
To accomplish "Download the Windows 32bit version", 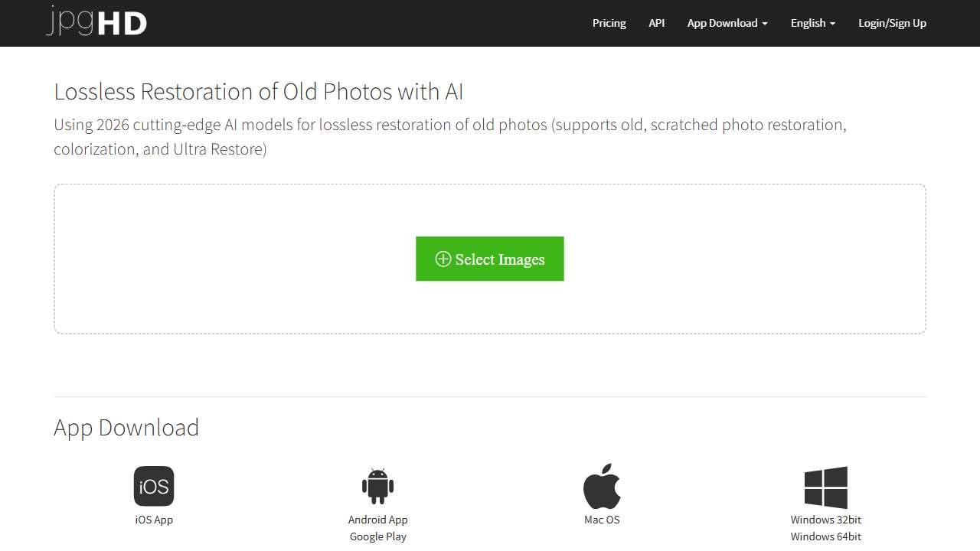I will coord(825,520).
